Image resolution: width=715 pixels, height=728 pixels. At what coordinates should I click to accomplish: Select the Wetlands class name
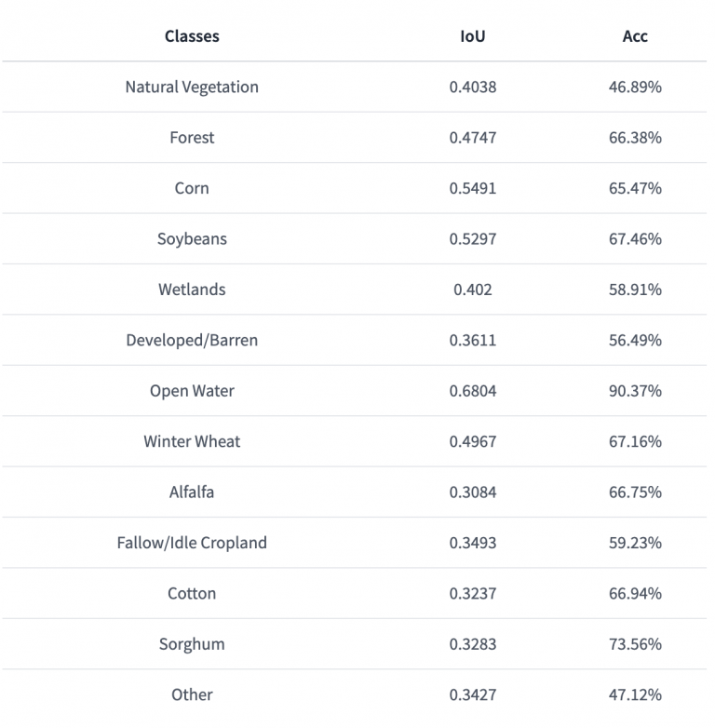coord(192,290)
